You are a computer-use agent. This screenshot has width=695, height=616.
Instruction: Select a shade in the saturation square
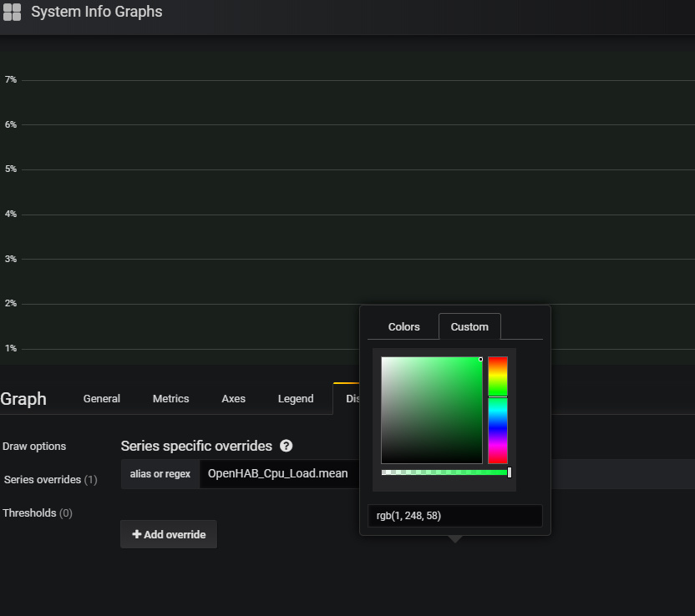pyautogui.click(x=431, y=409)
